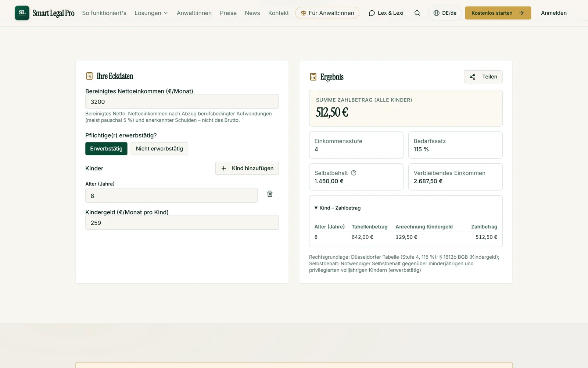Open Lex & Lexi chat
Image resolution: width=588 pixels, height=368 pixels.
pos(386,13)
